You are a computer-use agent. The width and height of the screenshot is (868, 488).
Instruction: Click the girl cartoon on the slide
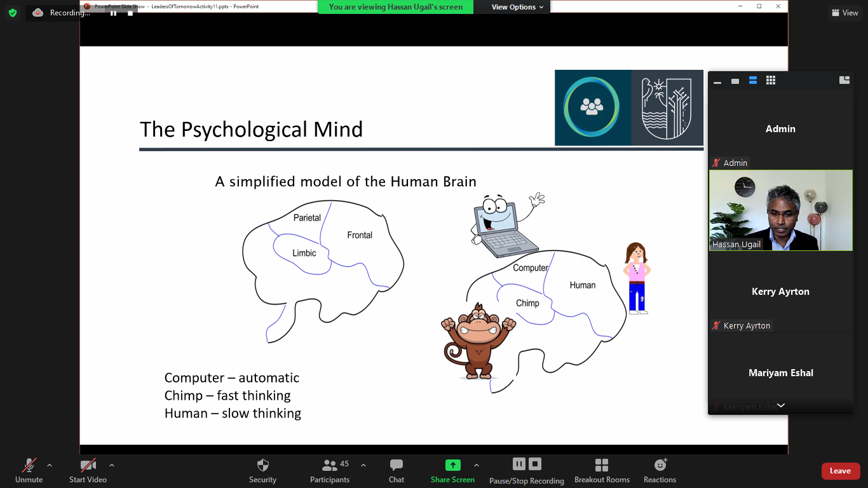click(x=636, y=278)
